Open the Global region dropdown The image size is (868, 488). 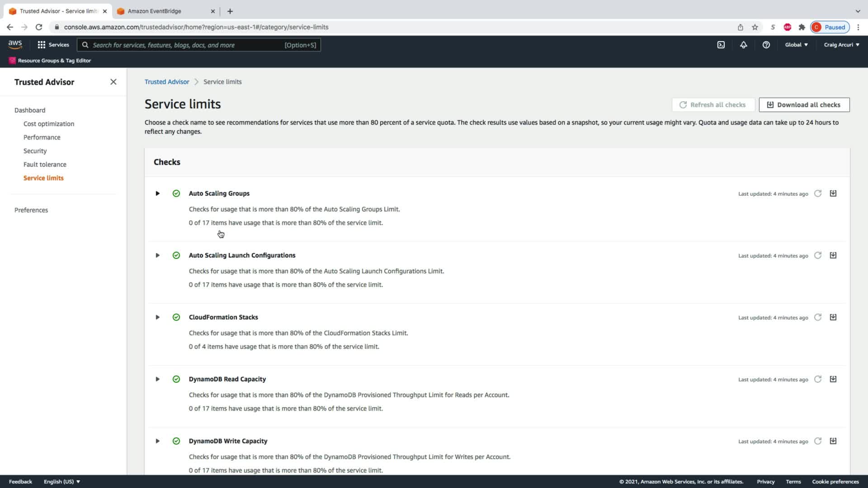point(796,45)
